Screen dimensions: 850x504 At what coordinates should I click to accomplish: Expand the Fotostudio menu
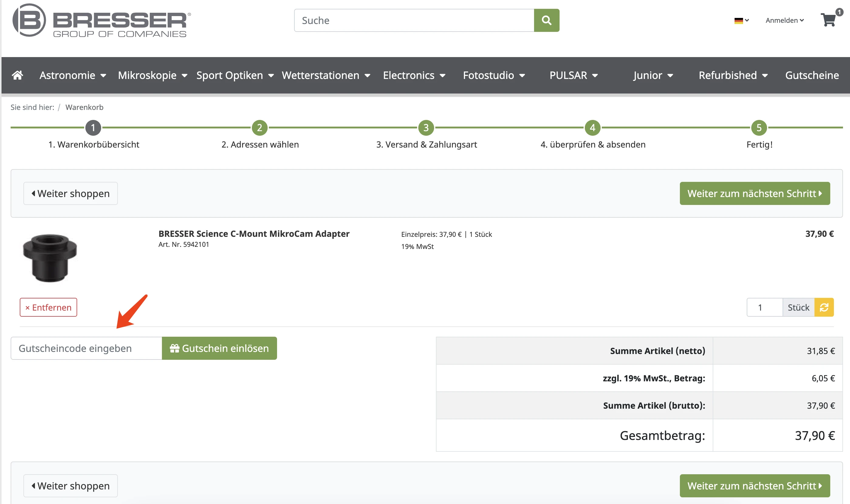[x=494, y=75]
